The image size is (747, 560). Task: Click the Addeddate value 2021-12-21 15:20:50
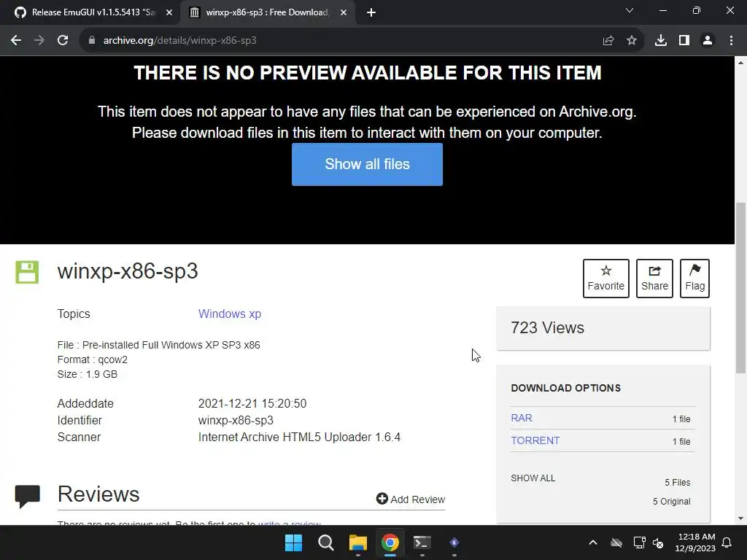tap(252, 403)
